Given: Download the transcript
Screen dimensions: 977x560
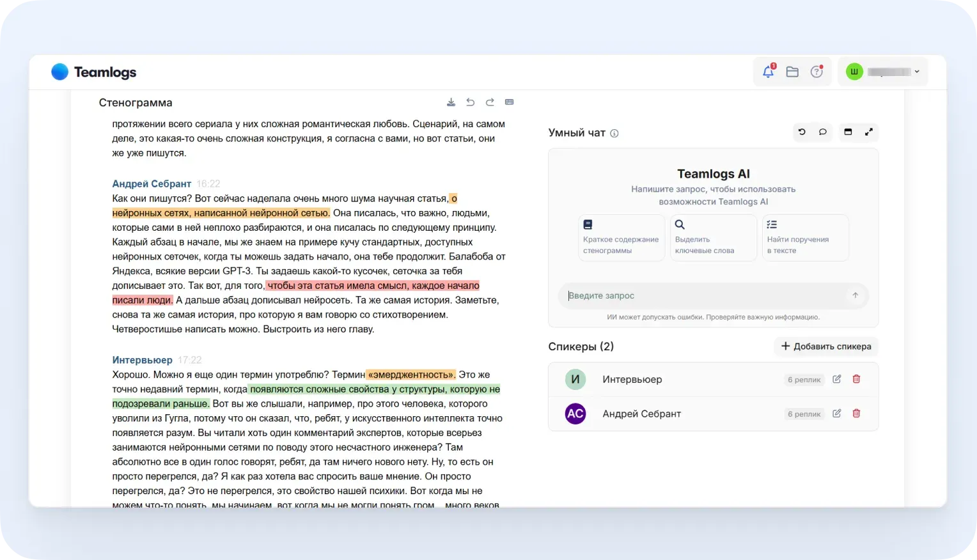Looking at the screenshot, I should pyautogui.click(x=451, y=102).
